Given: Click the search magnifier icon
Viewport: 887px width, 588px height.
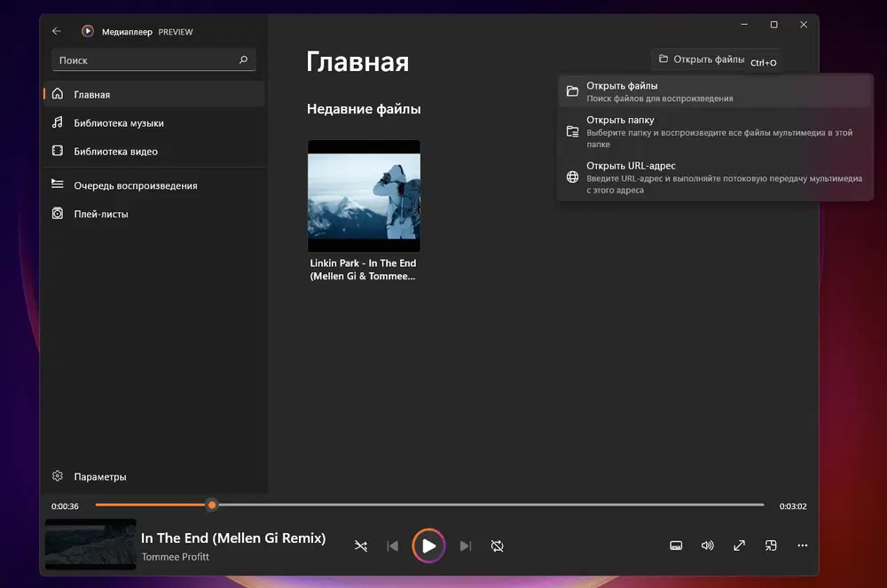Looking at the screenshot, I should [243, 59].
